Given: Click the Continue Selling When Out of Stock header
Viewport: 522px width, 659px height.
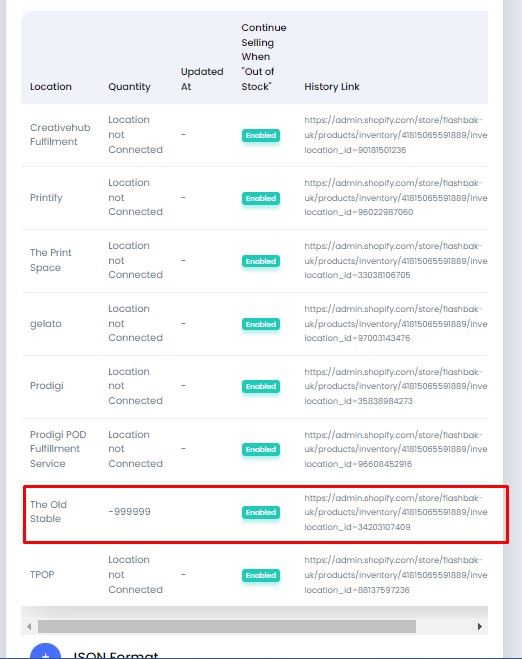Looking at the screenshot, I should click(264, 57).
